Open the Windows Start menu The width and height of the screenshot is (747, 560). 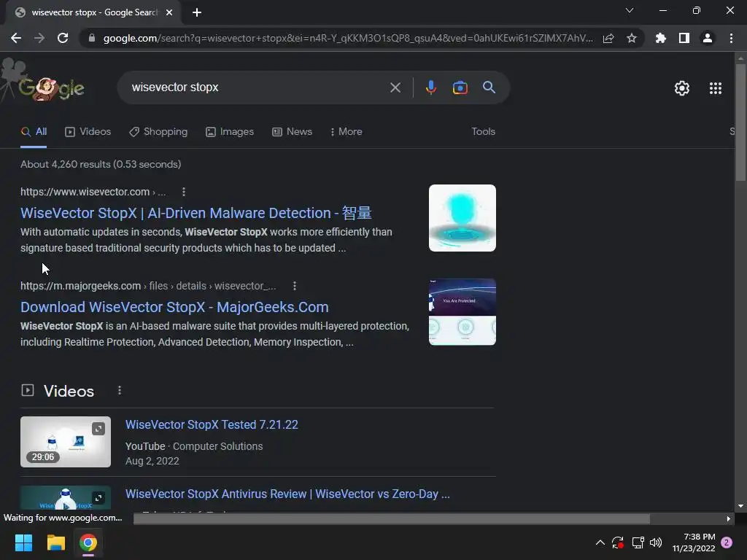click(x=23, y=542)
